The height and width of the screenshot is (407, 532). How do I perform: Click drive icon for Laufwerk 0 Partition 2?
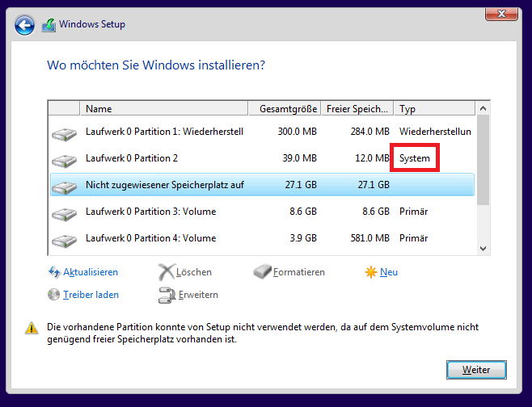(x=64, y=161)
